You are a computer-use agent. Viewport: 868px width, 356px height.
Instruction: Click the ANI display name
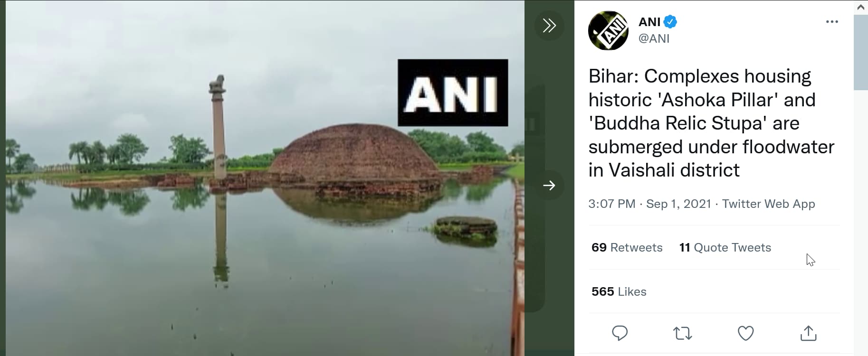point(649,22)
